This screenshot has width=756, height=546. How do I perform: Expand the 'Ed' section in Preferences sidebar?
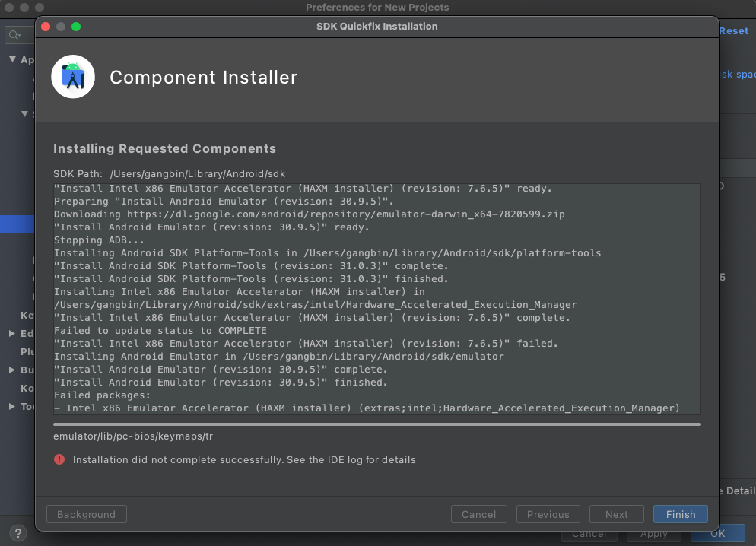tap(12, 333)
